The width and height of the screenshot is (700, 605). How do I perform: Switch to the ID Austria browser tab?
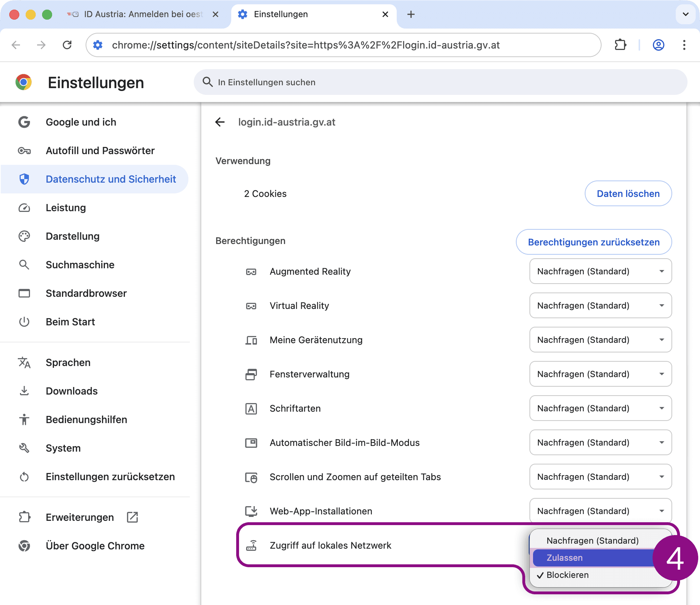pos(143,14)
